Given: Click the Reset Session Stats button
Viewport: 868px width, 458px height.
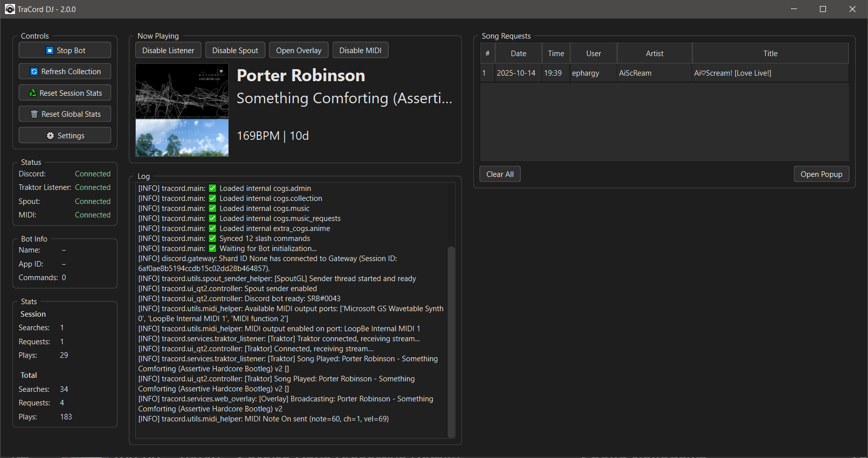Looking at the screenshot, I should (65, 93).
